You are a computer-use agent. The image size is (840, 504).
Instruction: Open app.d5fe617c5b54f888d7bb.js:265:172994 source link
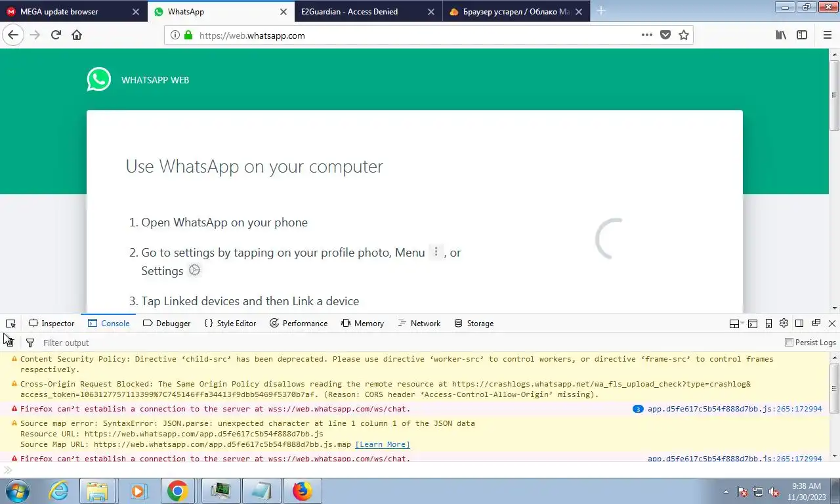click(735, 409)
